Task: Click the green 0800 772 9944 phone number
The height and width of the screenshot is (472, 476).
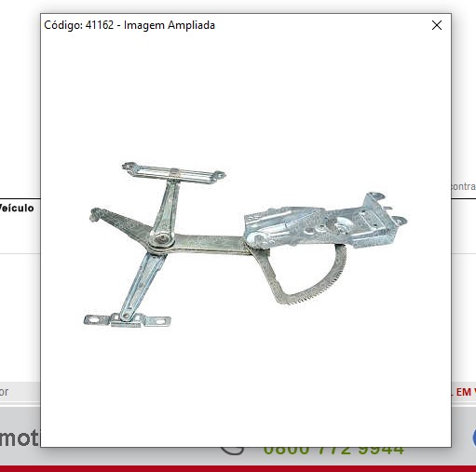Action: 333,452
